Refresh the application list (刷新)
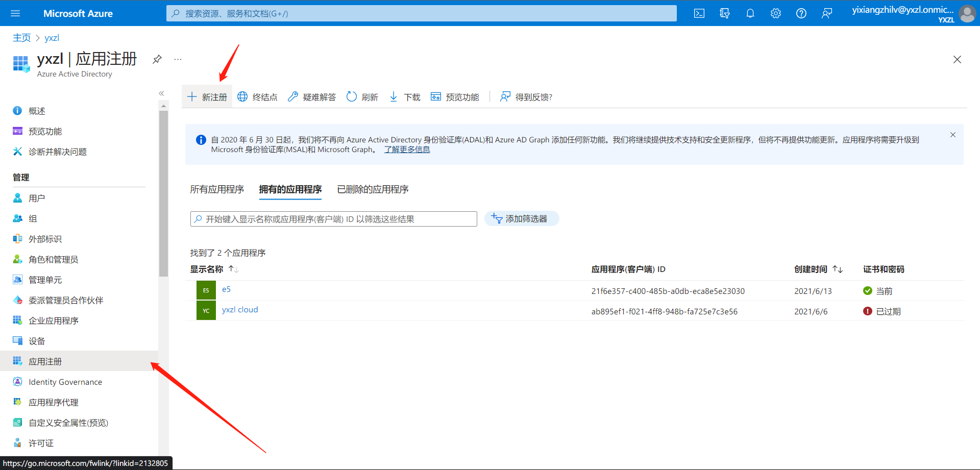This screenshot has width=980, height=470. [x=362, y=97]
